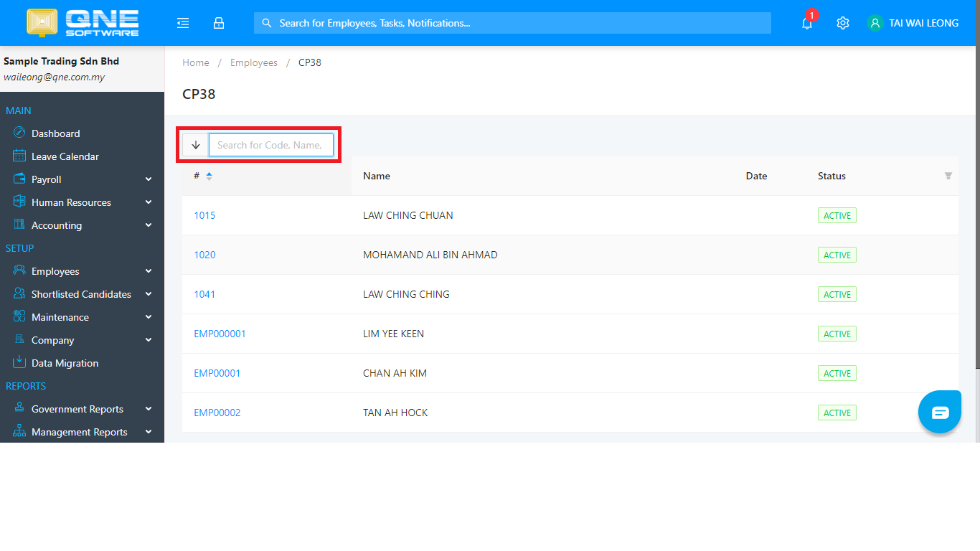980x551 pixels.
Task: Click the Name column header
Action: pos(377,176)
